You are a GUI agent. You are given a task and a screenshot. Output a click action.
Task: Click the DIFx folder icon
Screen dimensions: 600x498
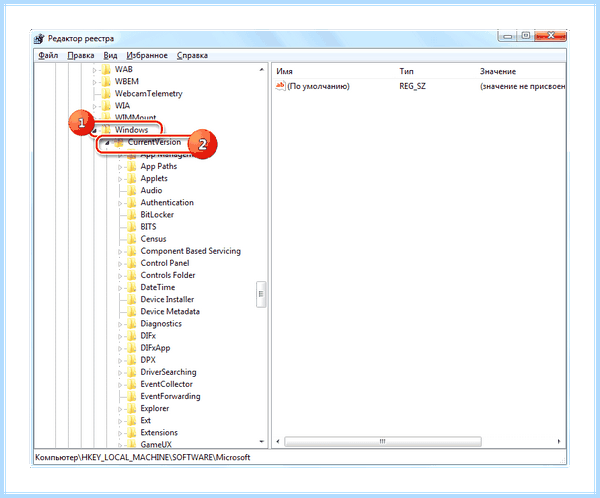tap(132, 336)
